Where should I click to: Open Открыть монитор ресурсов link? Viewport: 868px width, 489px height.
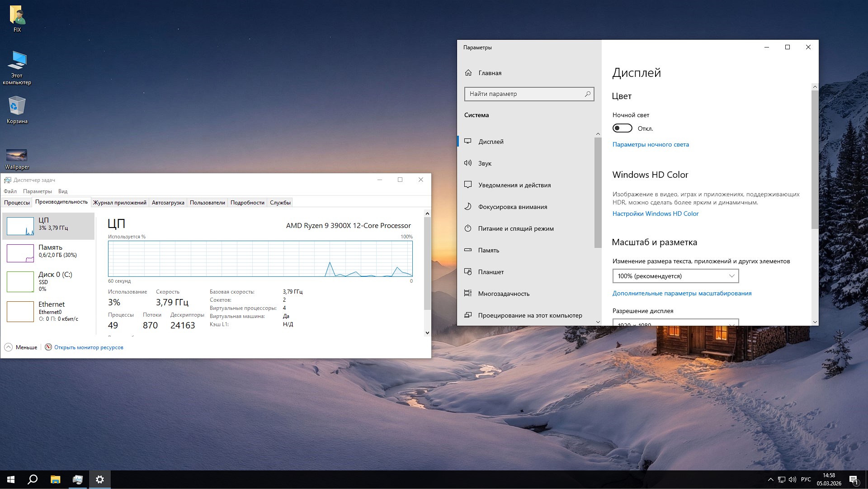point(89,347)
